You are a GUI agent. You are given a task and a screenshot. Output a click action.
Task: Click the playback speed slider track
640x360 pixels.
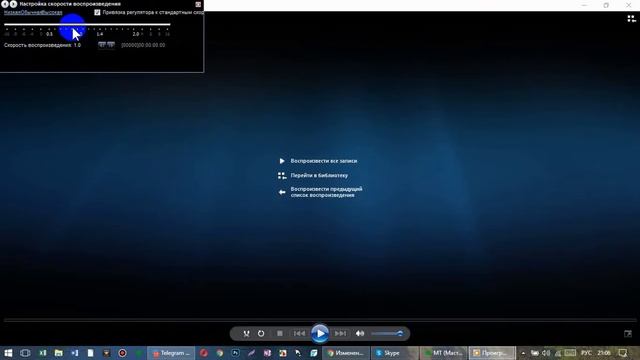[x=87, y=24]
